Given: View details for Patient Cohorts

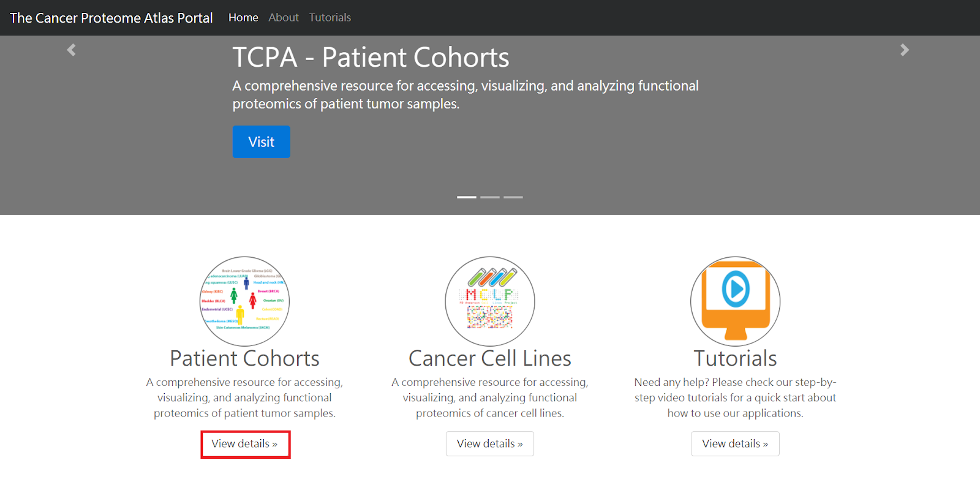Looking at the screenshot, I should 245,444.
